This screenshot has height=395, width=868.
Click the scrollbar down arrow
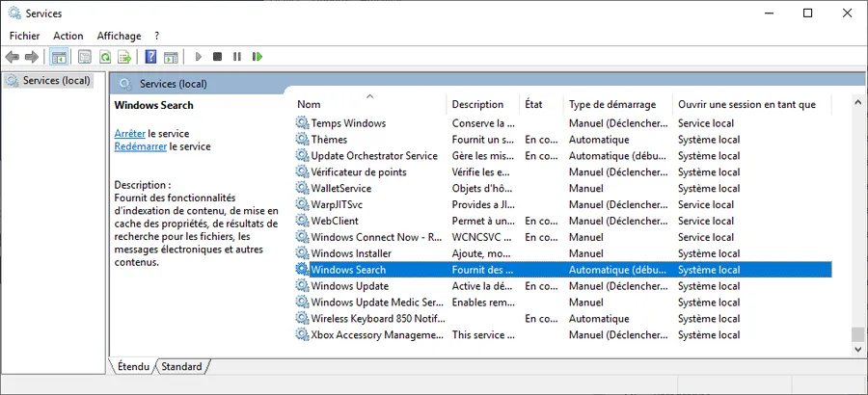[857, 349]
